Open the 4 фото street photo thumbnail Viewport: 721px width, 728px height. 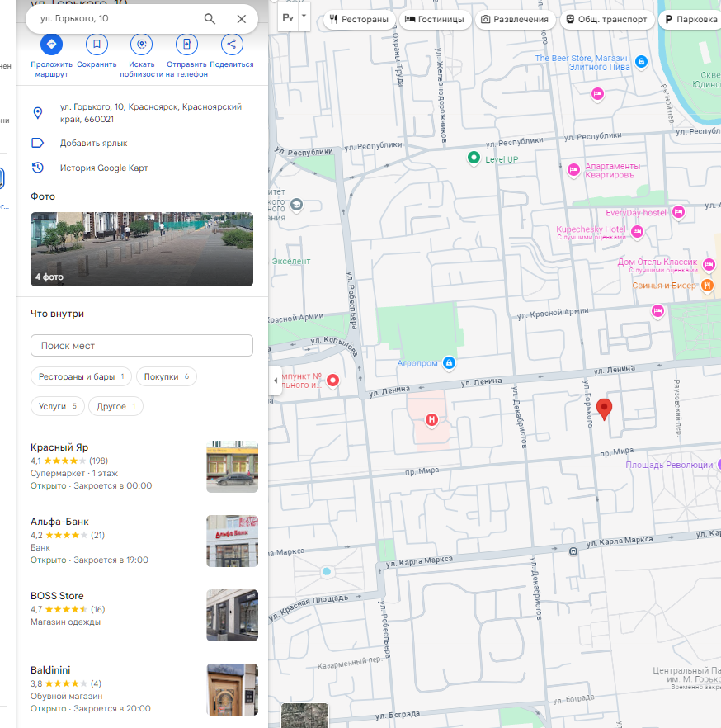(x=141, y=248)
